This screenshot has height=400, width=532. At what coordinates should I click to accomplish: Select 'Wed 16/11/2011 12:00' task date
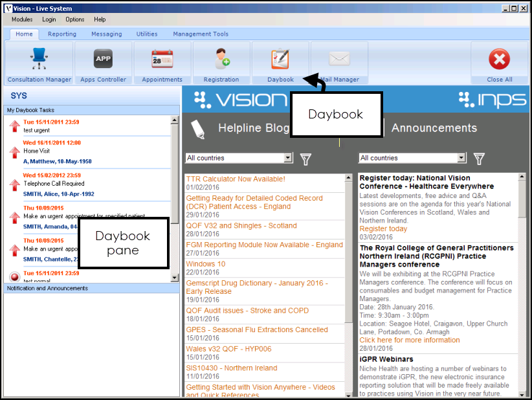pyautogui.click(x=52, y=143)
